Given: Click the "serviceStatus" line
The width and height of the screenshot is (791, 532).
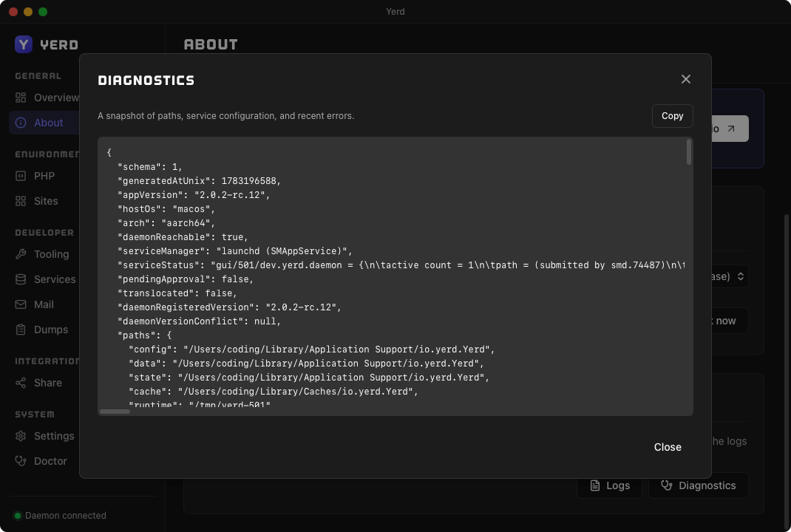Looking at the screenshot, I should click(401, 265).
